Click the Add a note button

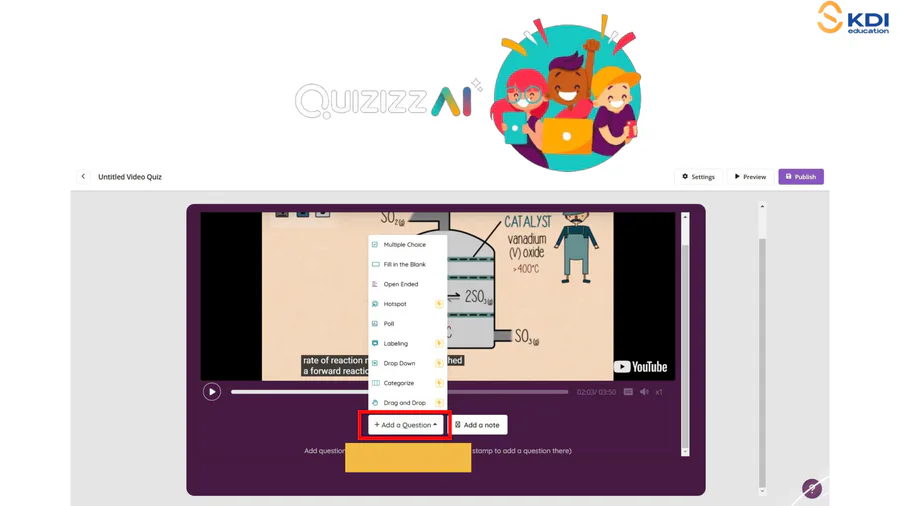(477, 425)
